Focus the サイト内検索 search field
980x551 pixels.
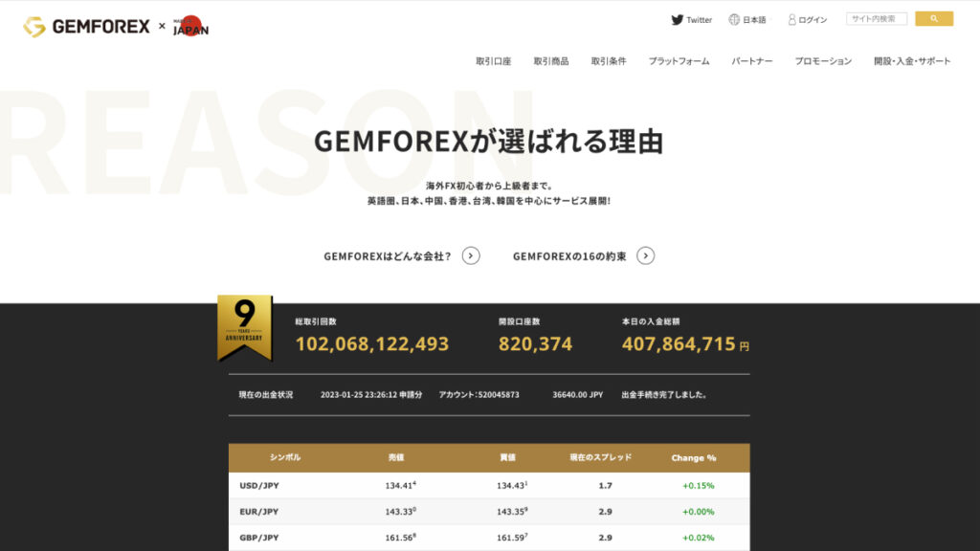[877, 19]
